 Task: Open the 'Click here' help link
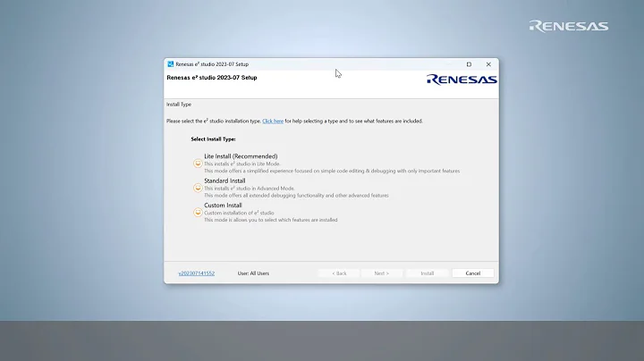273,121
